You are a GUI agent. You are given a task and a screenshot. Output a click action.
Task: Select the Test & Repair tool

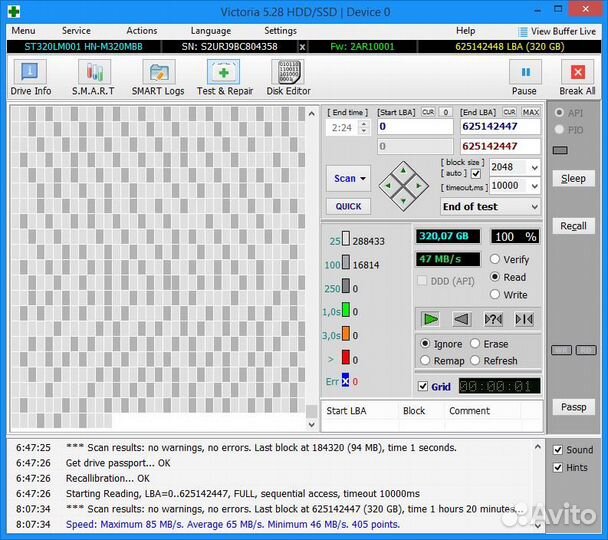point(224,78)
